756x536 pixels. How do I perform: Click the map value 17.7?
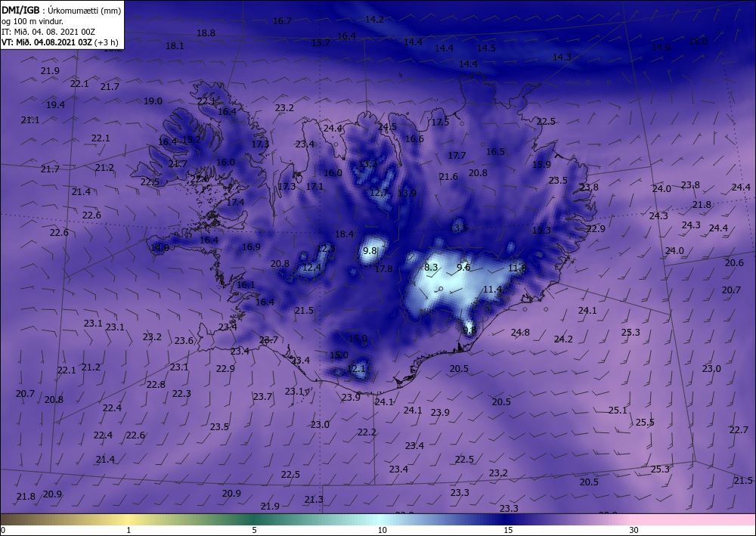click(457, 156)
